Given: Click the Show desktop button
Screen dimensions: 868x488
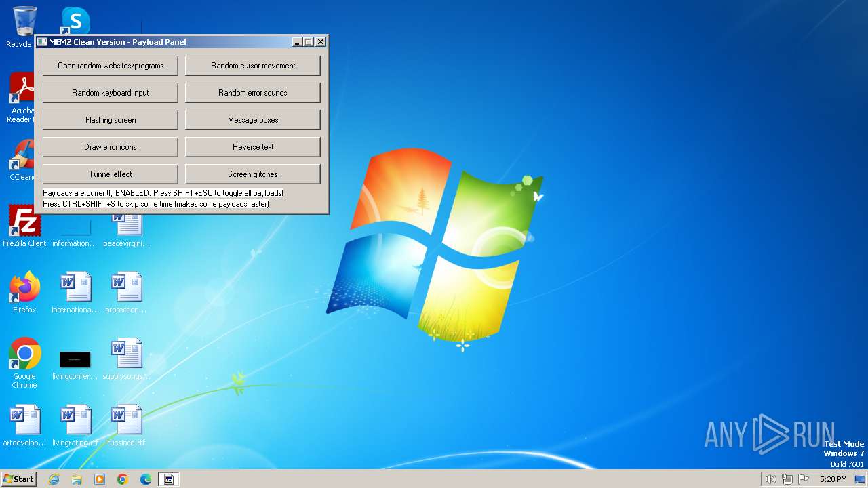Looking at the screenshot, I should coord(861,479).
